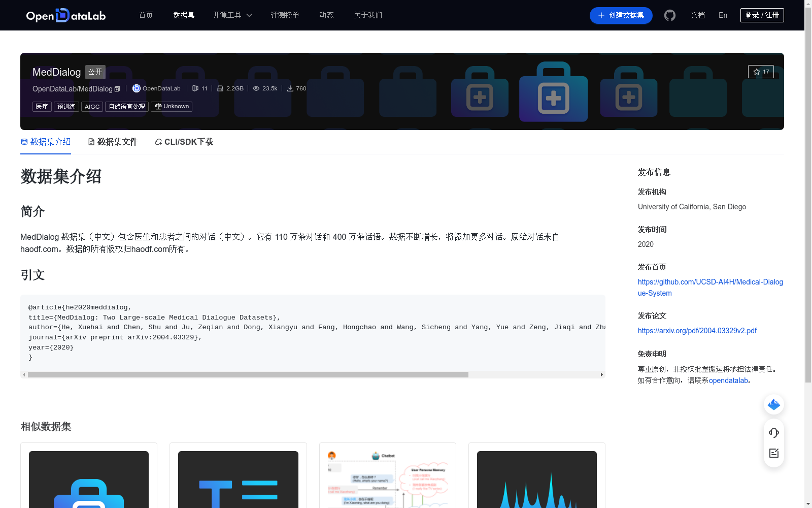The image size is (812, 508).
Task: Open the 关于我们 navigation item
Action: click(x=368, y=15)
